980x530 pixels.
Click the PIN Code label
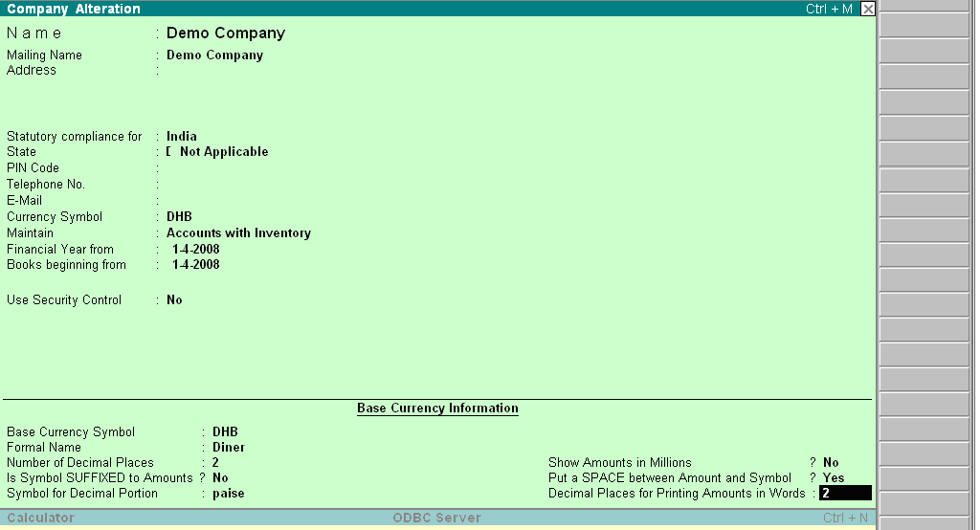pos(33,168)
